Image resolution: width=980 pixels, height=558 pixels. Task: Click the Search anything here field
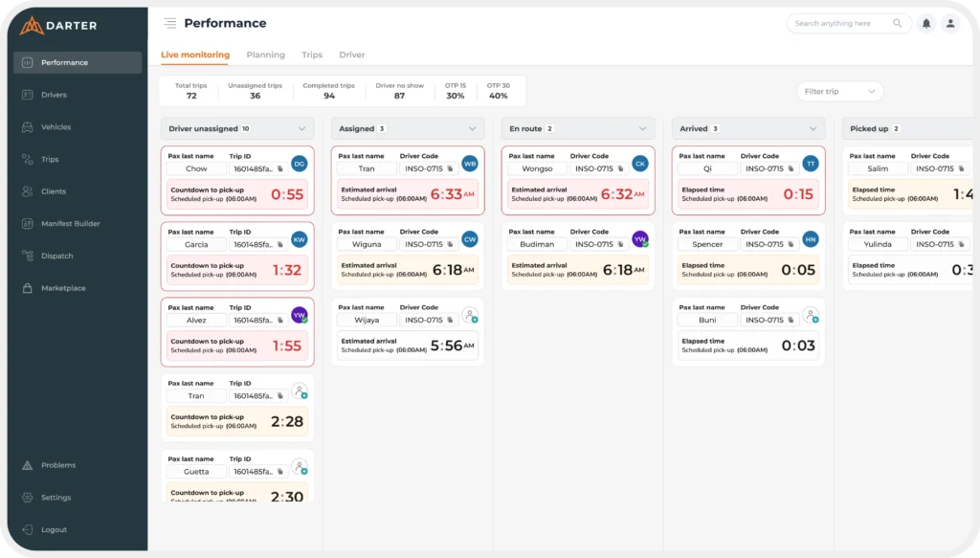(x=840, y=24)
